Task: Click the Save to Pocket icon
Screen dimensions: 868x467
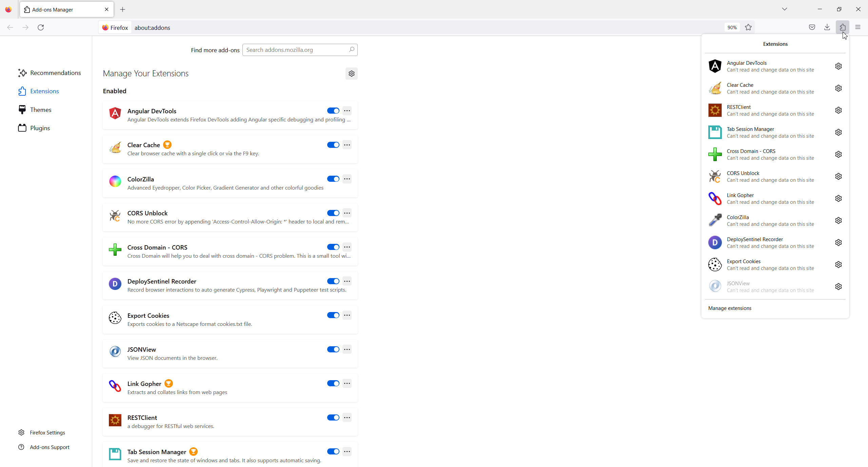Action: [812, 27]
